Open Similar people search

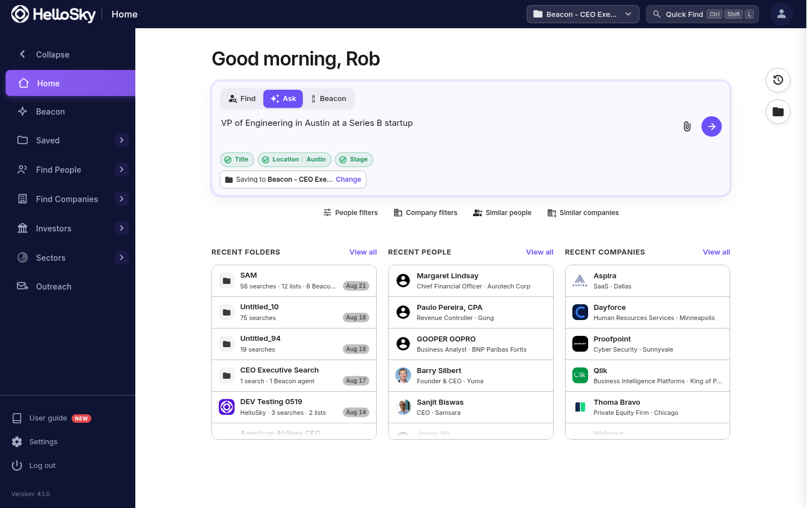coord(502,213)
